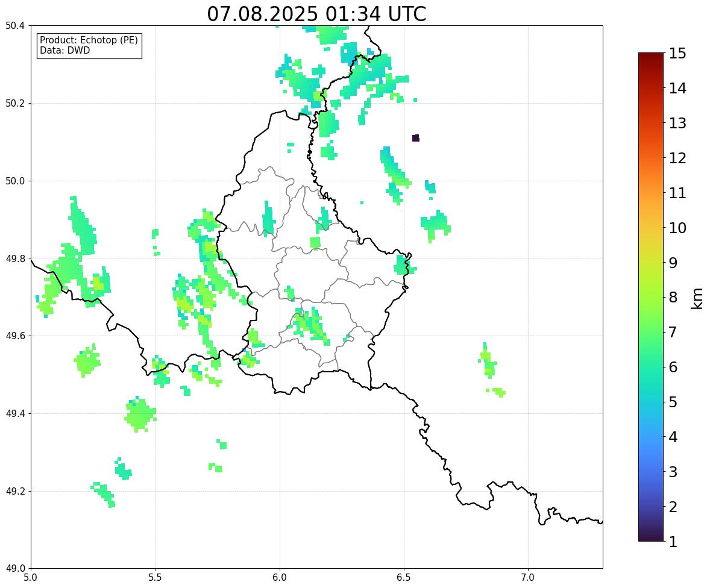Click the 'Product: Echotop (PE)' label
The image size is (710, 588).
pos(89,40)
